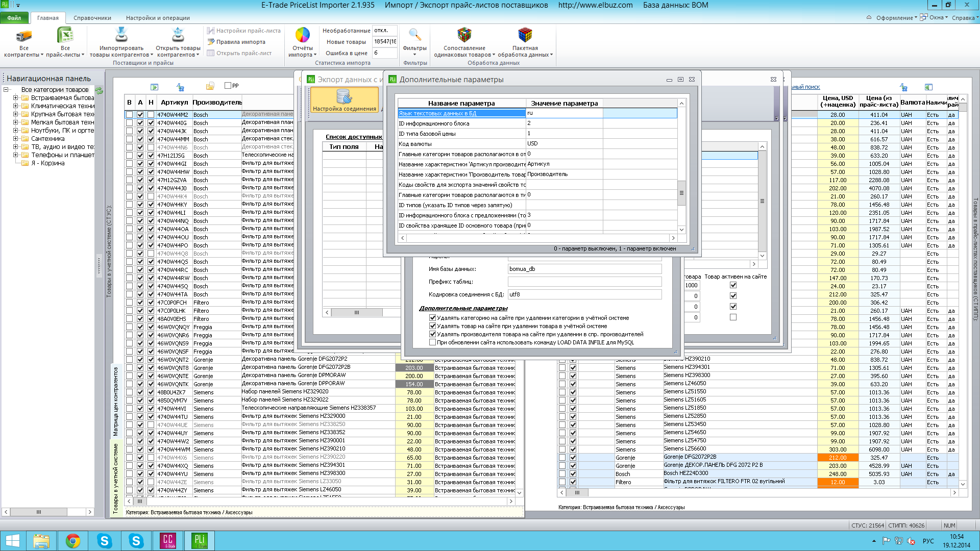This screenshot has width=980, height=551.
Task: Untick column A checkbox for article 4740W44IG
Action: pyautogui.click(x=140, y=123)
